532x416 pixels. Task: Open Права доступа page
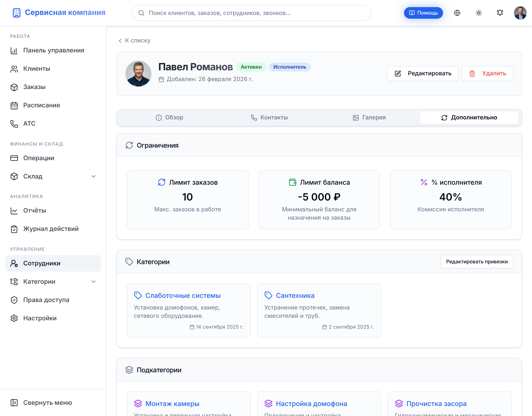click(53, 300)
